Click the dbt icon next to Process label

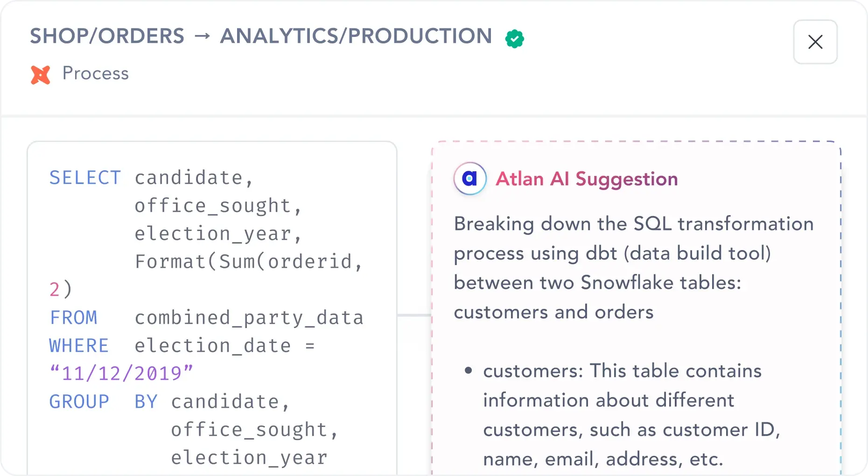pos(40,74)
